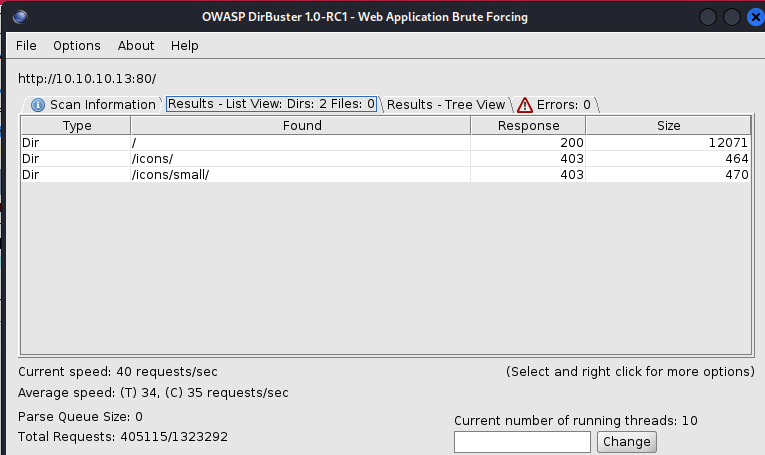
Task: Click the Change threads button
Action: click(626, 442)
